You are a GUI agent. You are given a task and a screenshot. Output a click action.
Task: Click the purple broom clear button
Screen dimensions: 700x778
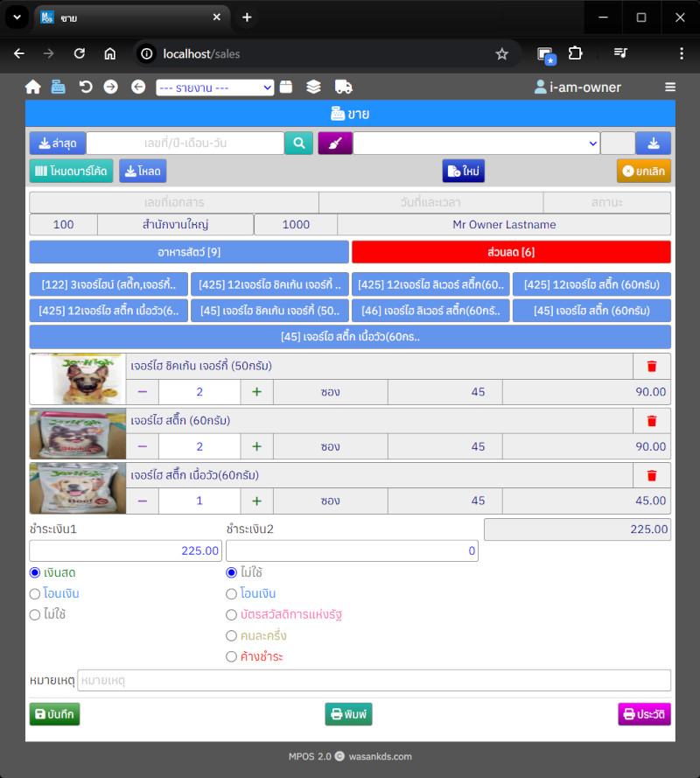click(334, 144)
